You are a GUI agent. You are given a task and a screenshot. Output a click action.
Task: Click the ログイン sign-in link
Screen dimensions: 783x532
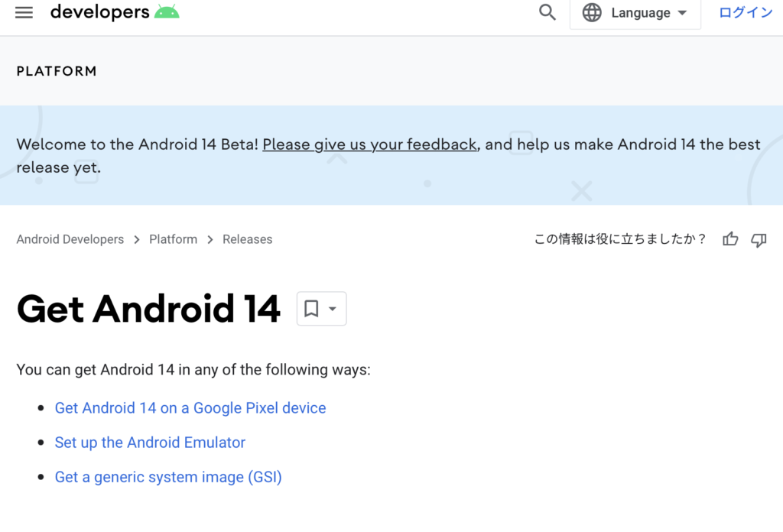pyautogui.click(x=746, y=12)
